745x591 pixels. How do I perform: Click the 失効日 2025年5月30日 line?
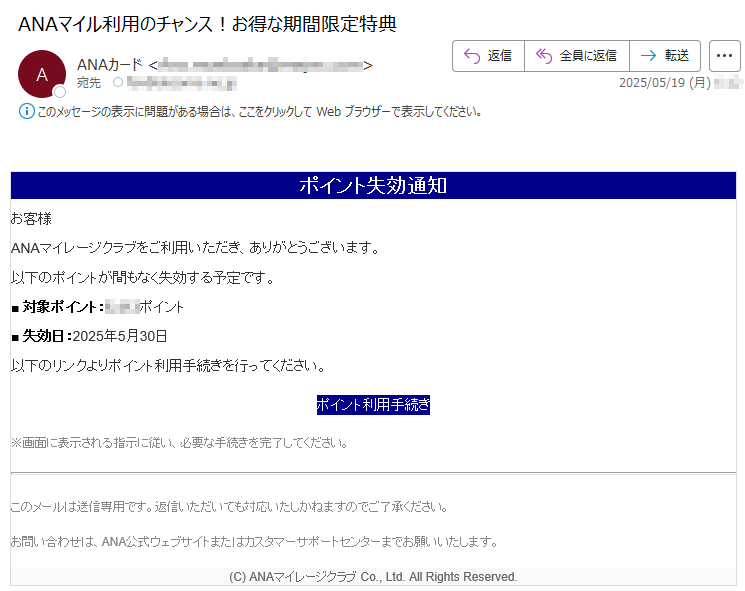[89, 336]
